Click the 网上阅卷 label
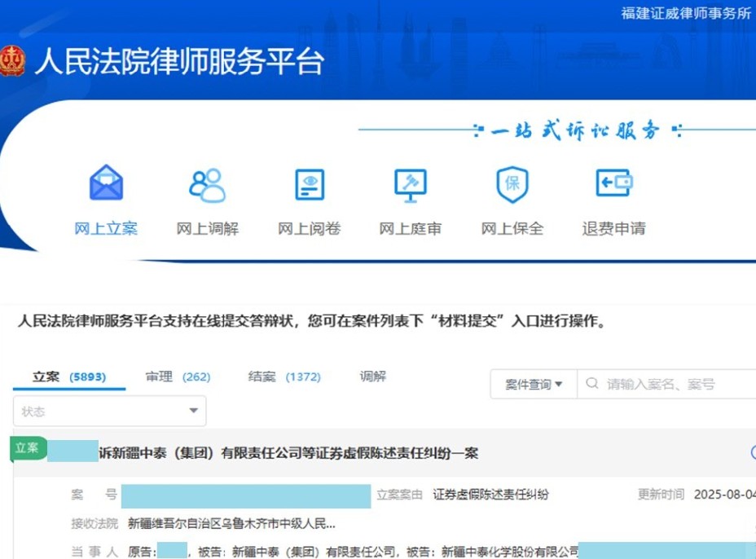The height and width of the screenshot is (559, 756). click(310, 228)
